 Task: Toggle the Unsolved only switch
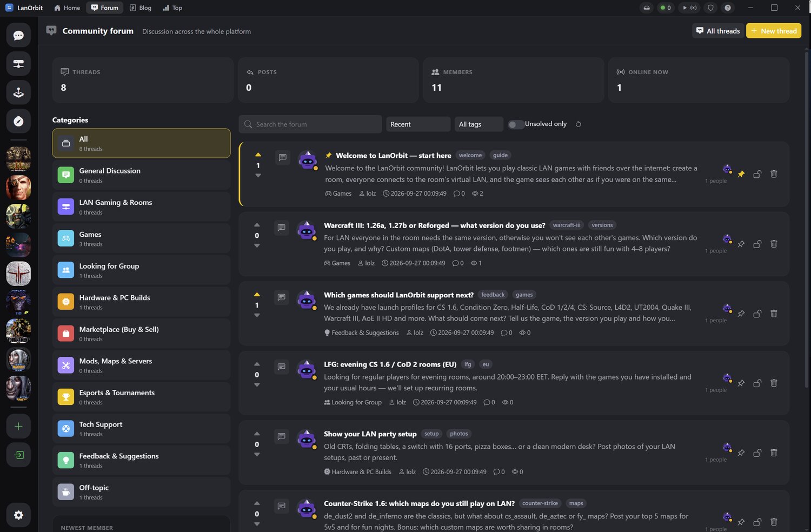point(515,124)
